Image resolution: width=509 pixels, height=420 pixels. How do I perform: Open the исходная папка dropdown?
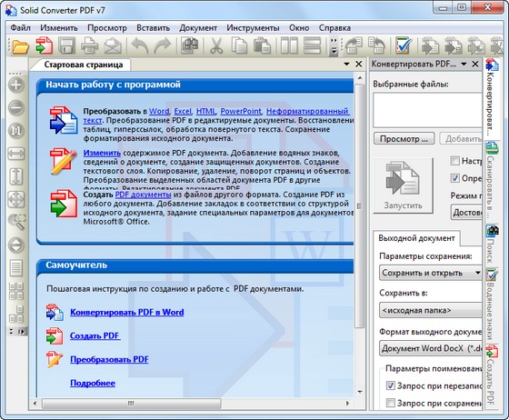(431, 311)
